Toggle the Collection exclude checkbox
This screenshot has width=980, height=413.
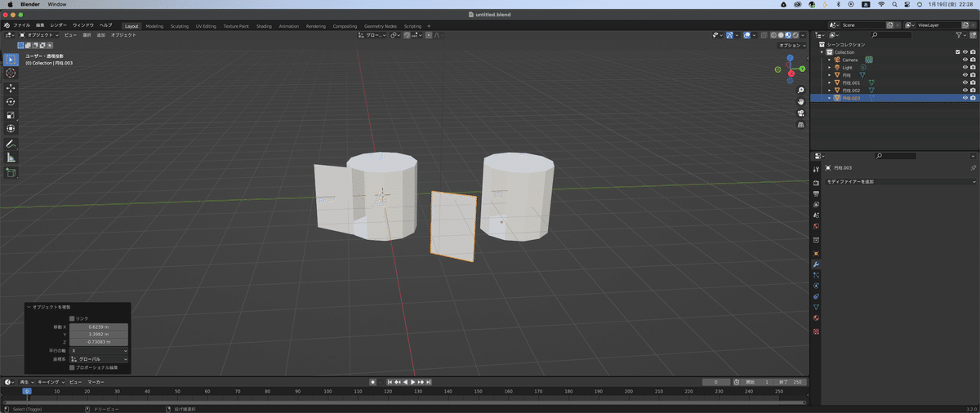958,52
